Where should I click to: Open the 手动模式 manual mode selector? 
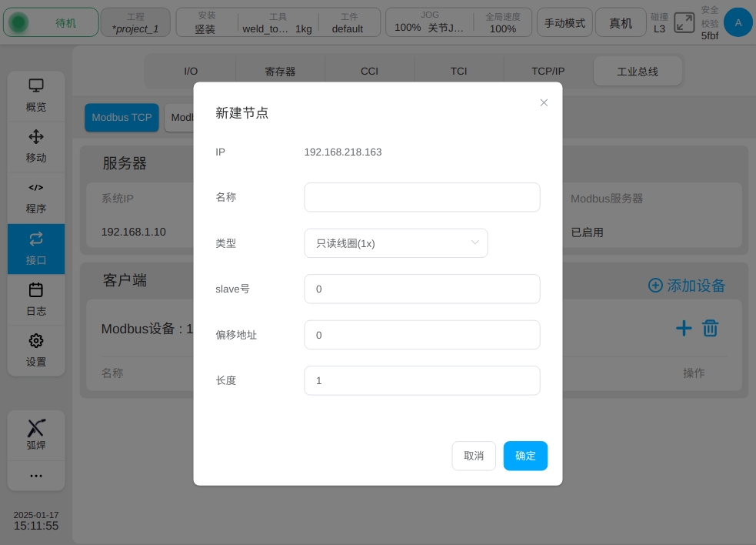point(565,23)
